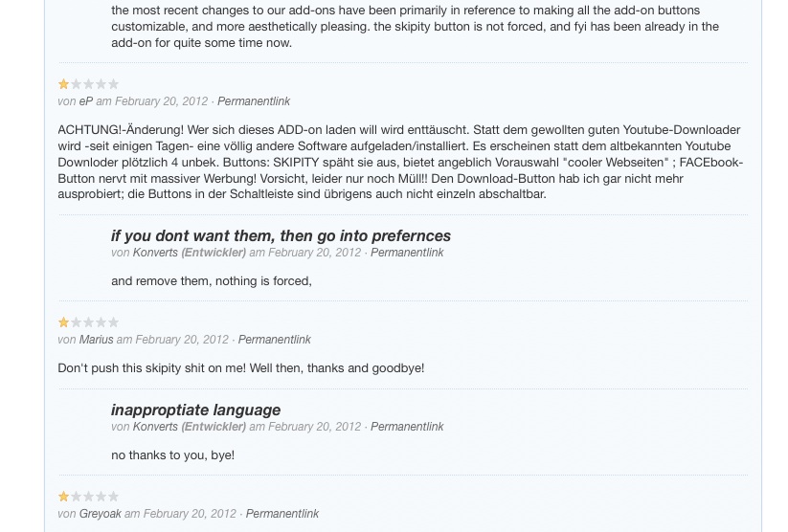Click the gold star on eP's review
The width and height of the screenshot is (788, 532).
tap(64, 84)
